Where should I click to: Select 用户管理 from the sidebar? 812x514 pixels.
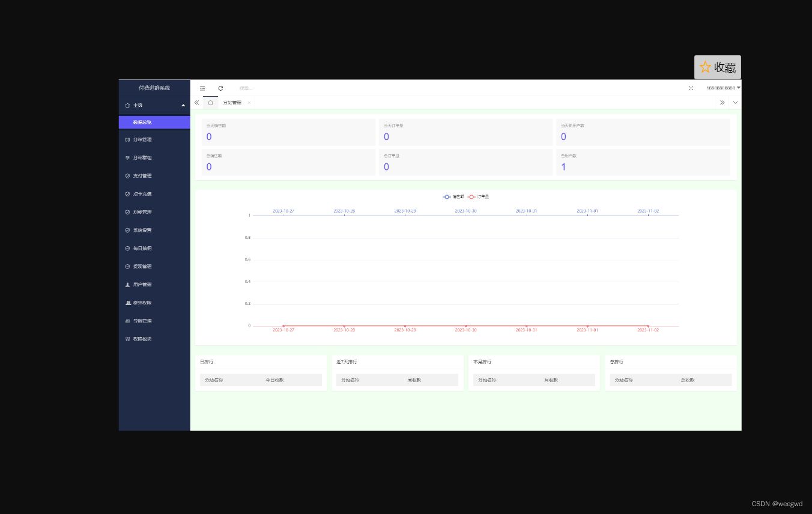point(142,284)
